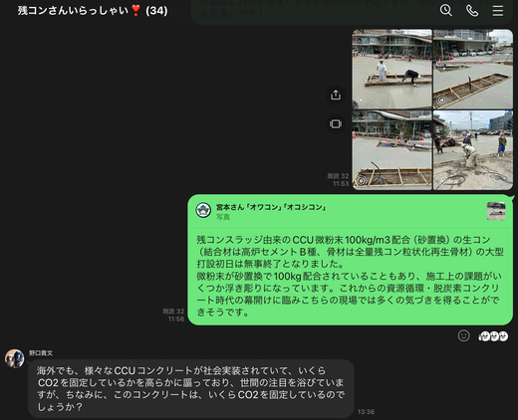Click the live photo badge on first photo
This screenshot has width=518, height=420.
point(361,100)
